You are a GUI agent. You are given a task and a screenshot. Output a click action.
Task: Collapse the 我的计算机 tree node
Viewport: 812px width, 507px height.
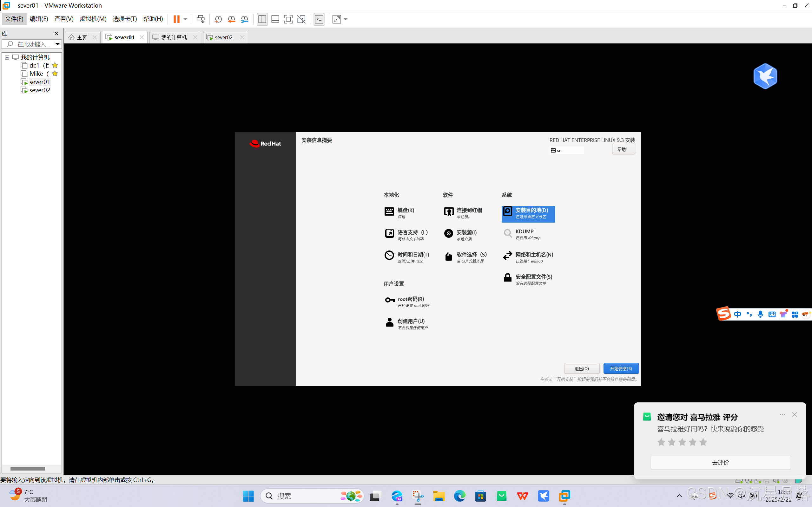pos(7,57)
